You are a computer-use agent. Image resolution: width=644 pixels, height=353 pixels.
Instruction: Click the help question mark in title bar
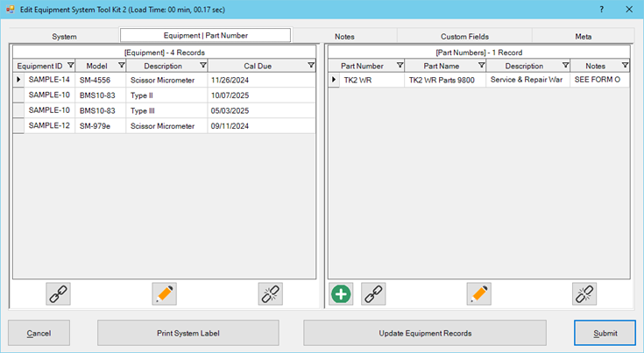point(601,9)
